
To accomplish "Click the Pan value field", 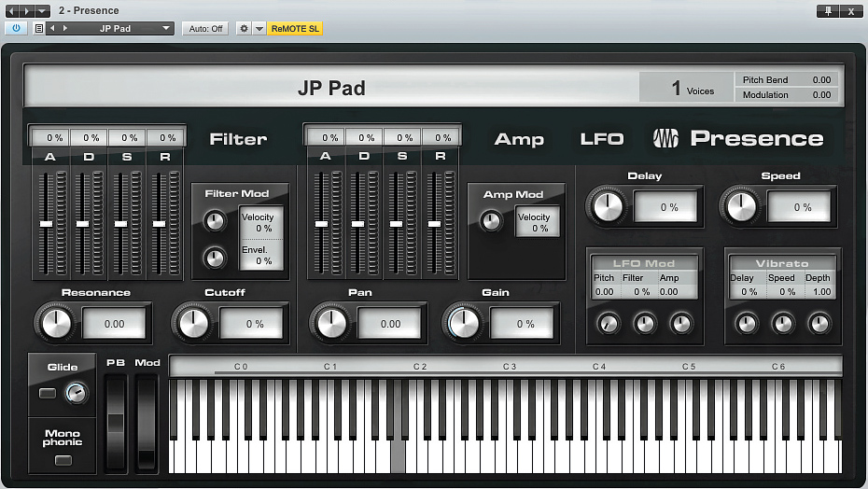I will pos(390,324).
